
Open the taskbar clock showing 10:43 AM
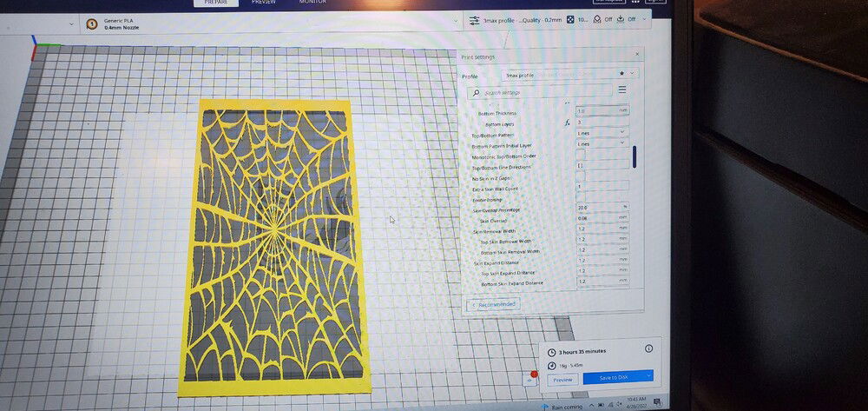[636, 401]
